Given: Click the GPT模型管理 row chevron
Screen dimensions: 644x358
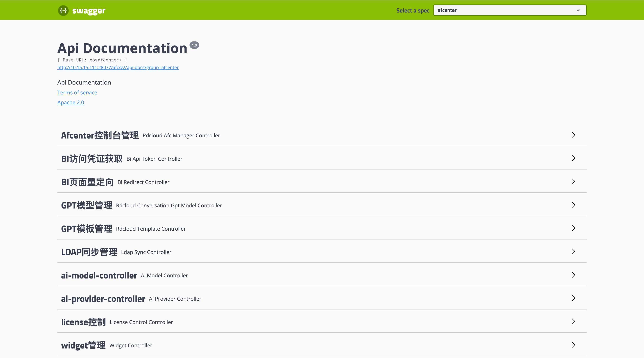Looking at the screenshot, I should (x=573, y=205).
